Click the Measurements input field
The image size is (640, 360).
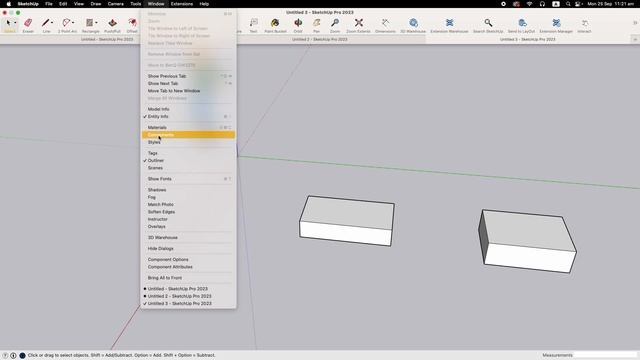point(605,355)
